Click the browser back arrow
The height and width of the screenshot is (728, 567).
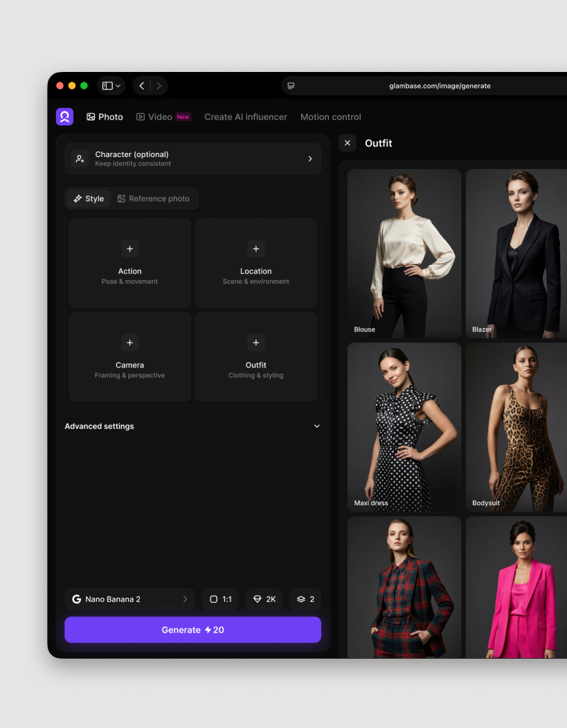[x=142, y=86]
